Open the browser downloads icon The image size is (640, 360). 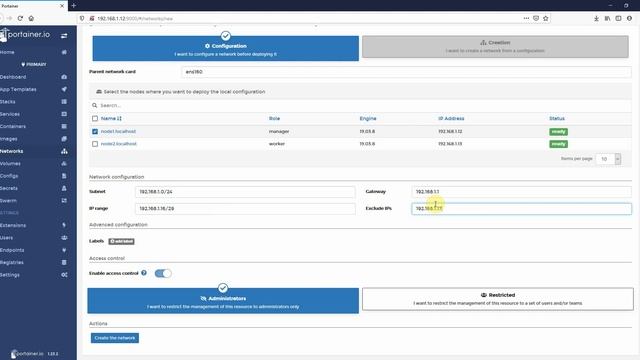(x=596, y=18)
